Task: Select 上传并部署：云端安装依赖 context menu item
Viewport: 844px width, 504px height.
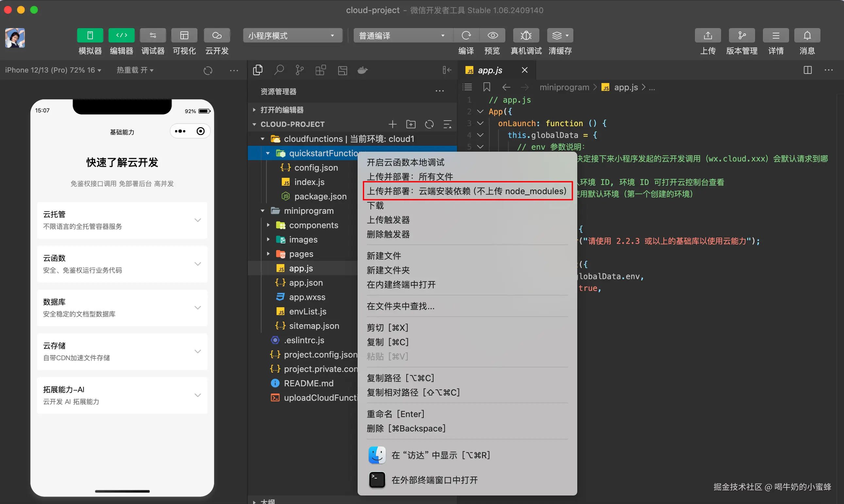Action: coord(467,191)
